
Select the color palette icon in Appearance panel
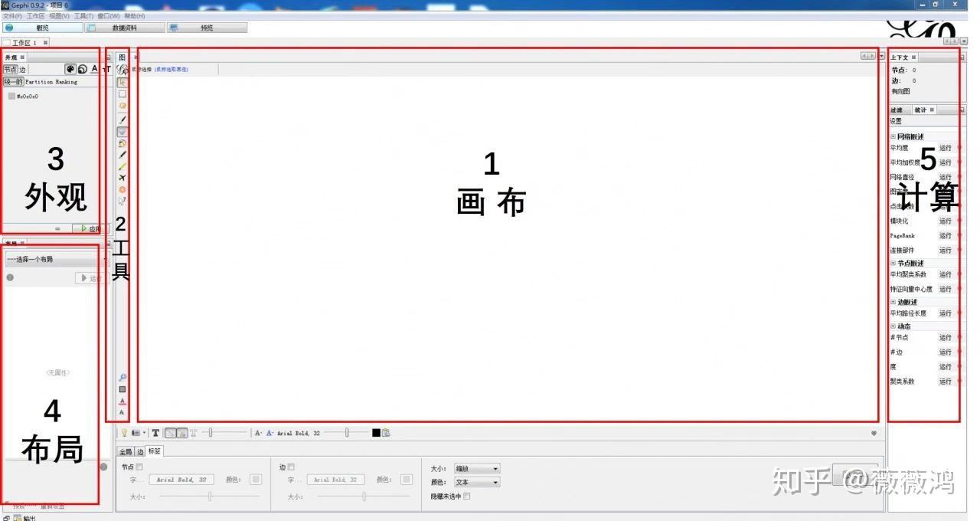(x=70, y=69)
